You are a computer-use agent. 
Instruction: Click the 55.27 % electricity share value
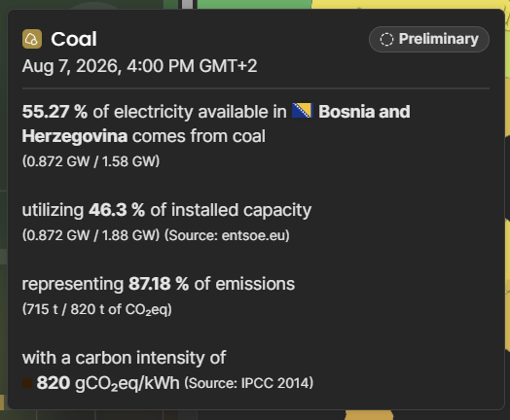(55, 112)
